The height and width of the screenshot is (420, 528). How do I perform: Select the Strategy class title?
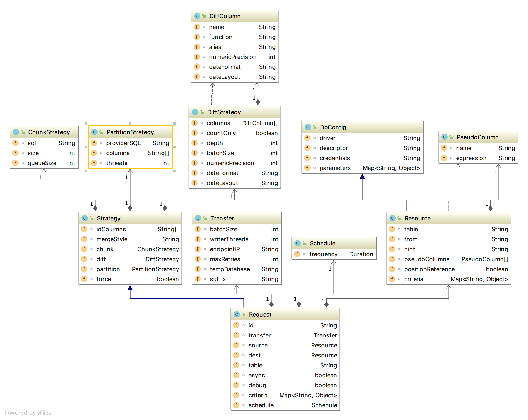click(109, 218)
